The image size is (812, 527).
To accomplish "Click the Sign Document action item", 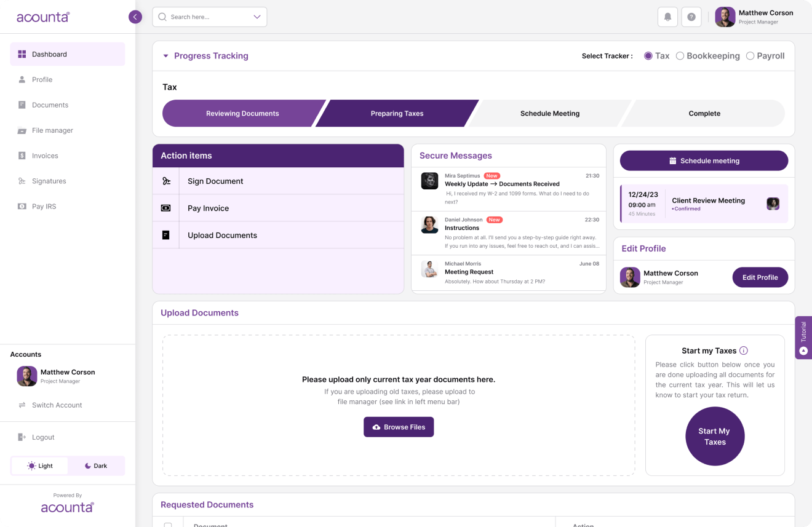I will click(278, 181).
